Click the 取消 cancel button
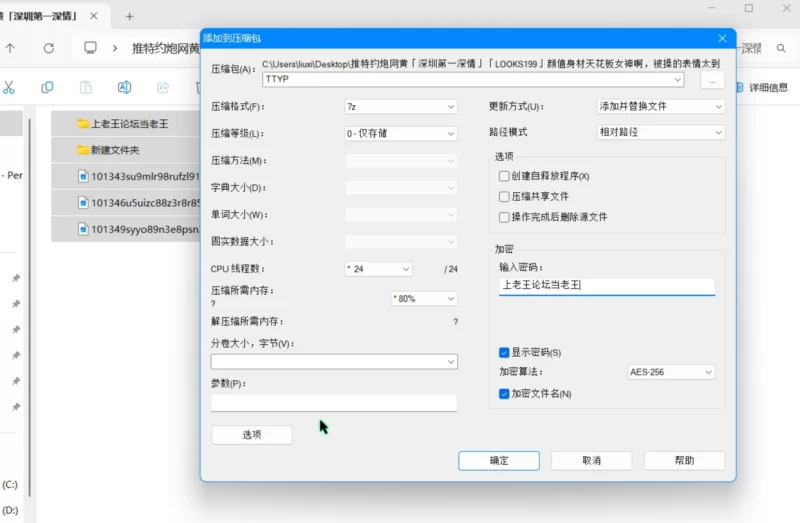800x523 pixels. [592, 461]
